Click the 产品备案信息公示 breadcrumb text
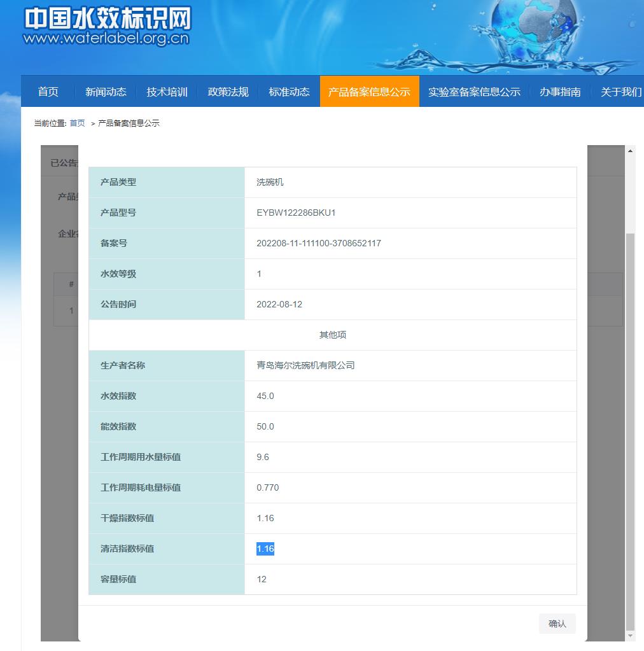 (130, 123)
